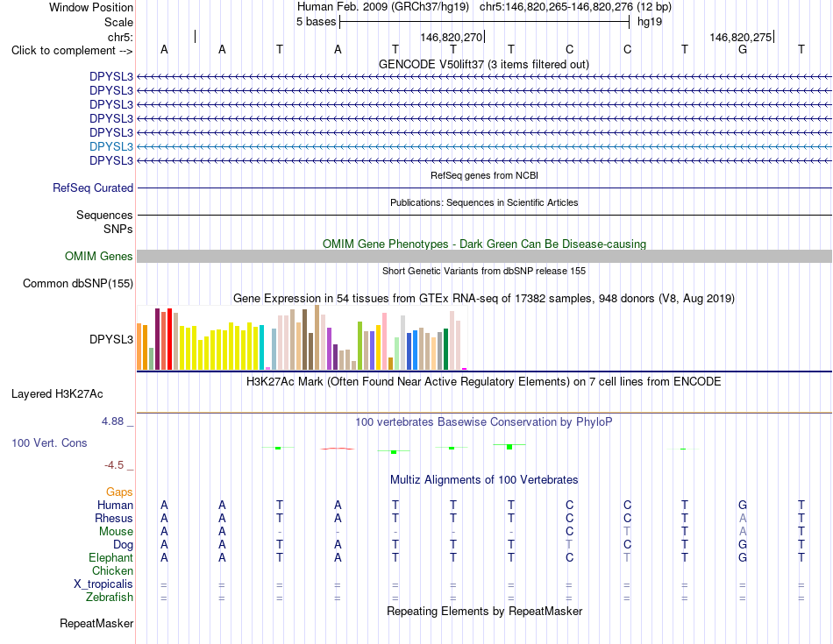Select the Mouse alignment row label

(x=116, y=532)
